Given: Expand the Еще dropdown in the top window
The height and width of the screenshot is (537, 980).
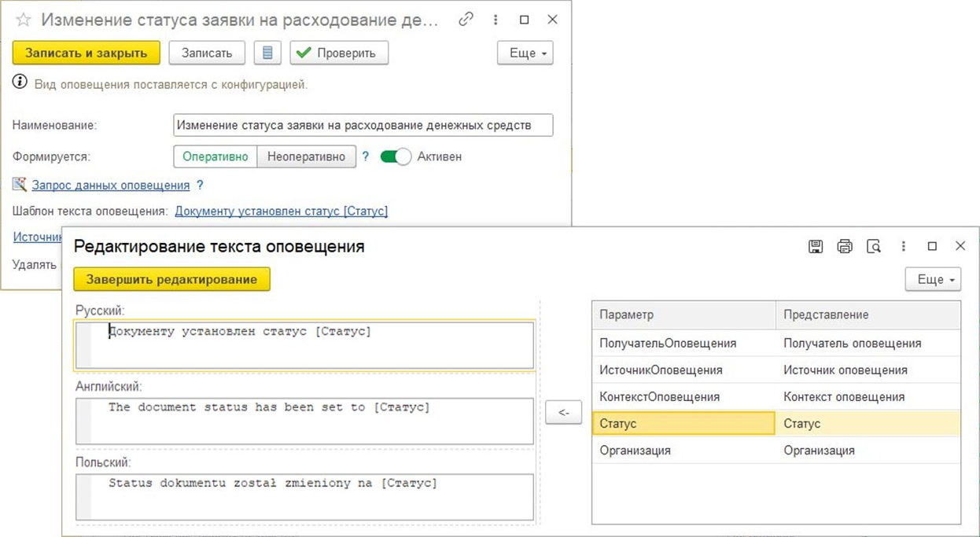Looking at the screenshot, I should point(525,53).
